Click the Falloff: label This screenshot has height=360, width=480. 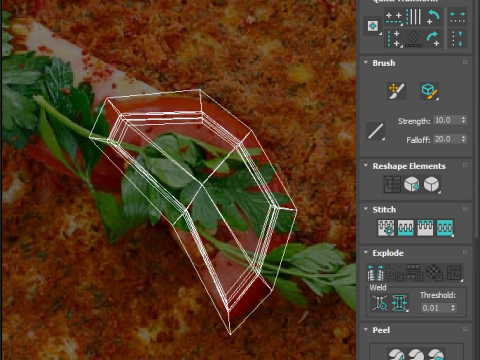point(418,140)
